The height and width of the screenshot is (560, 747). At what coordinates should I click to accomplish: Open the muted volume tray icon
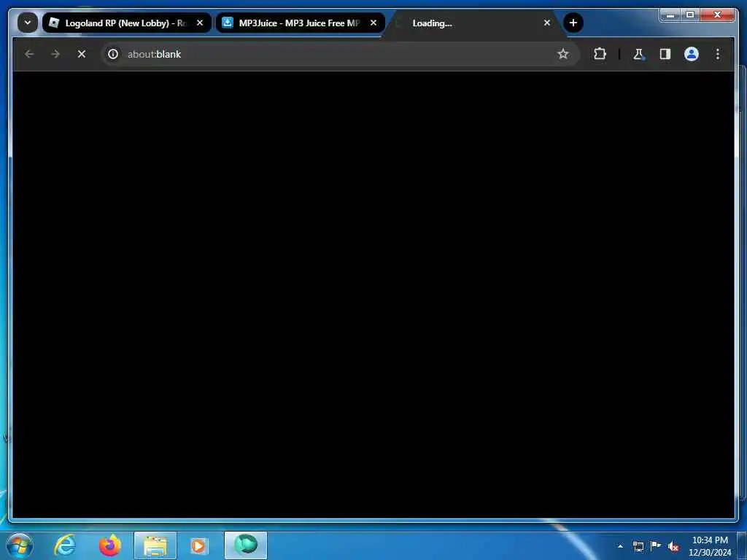coord(673,546)
